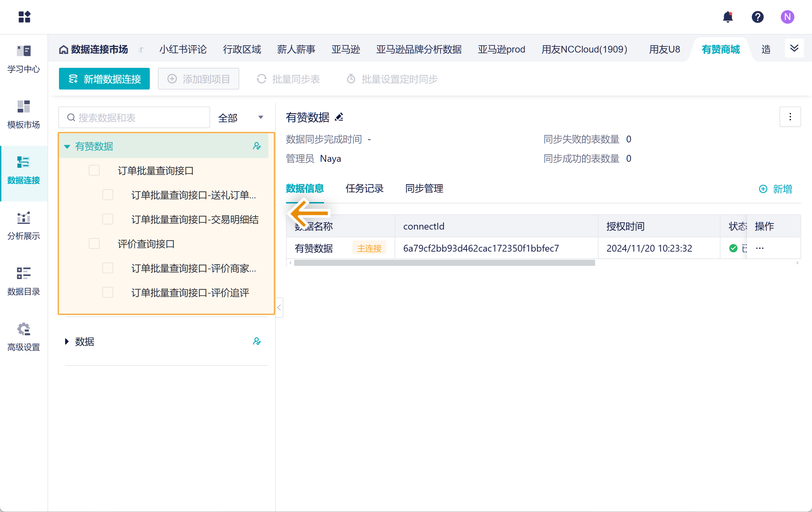The width and height of the screenshot is (812, 512).
Task: Switch to the 任务记录 tab
Action: [364, 189]
